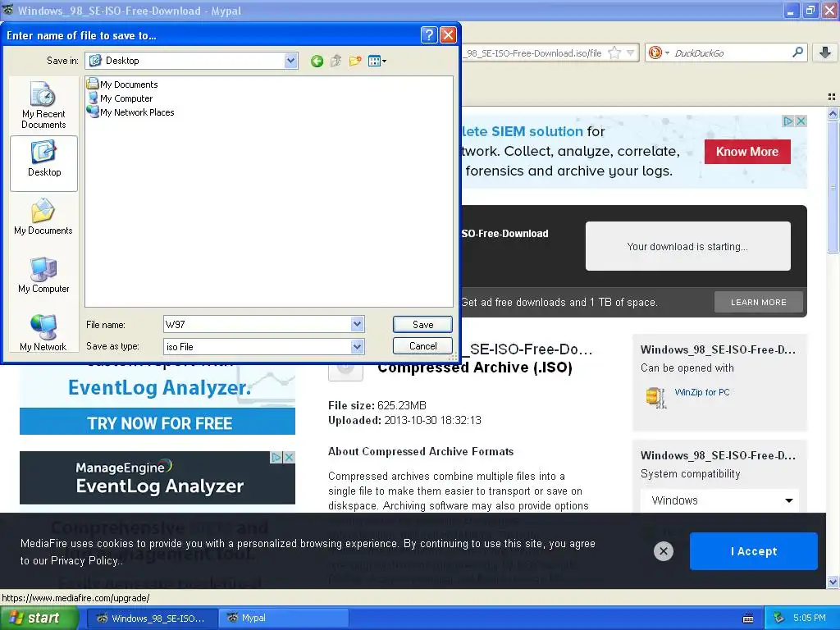Open the WinZip for PC link

702,392
